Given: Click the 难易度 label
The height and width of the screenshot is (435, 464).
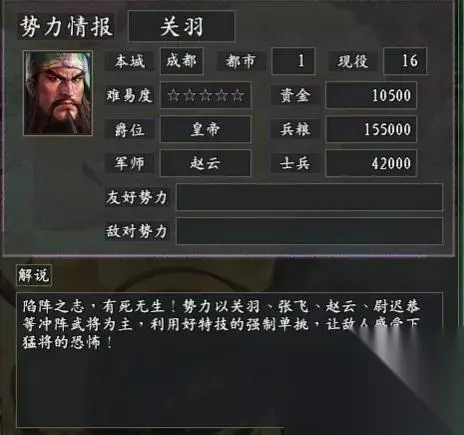Looking at the screenshot, I should click(x=129, y=96).
